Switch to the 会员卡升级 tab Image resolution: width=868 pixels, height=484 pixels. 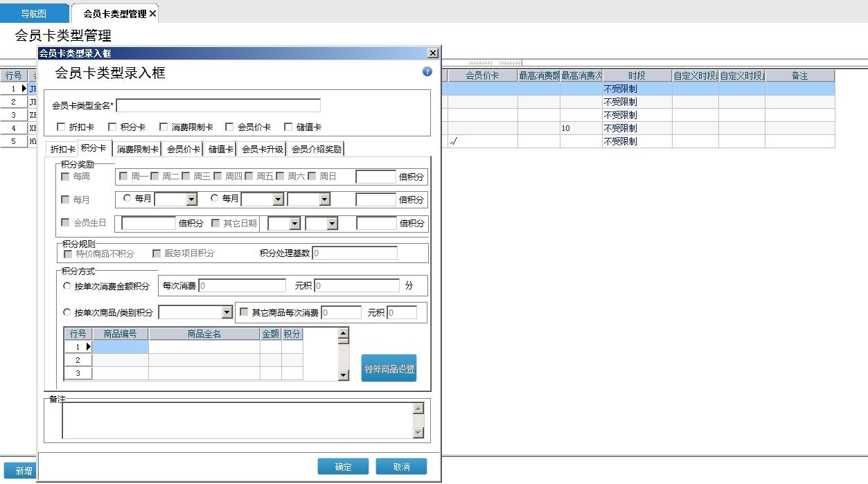(x=262, y=149)
